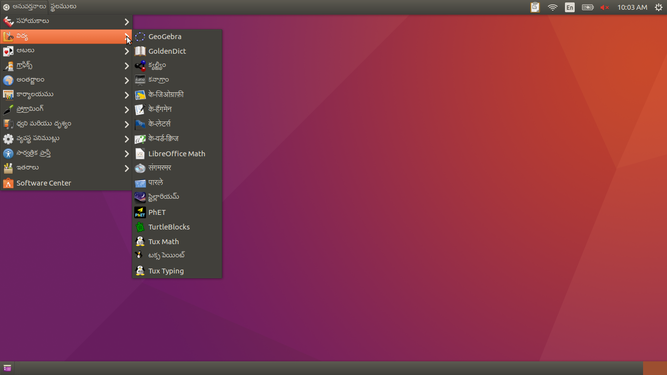
Task: Expand the system tools category with gear icon
Action: pyautogui.click(x=66, y=139)
